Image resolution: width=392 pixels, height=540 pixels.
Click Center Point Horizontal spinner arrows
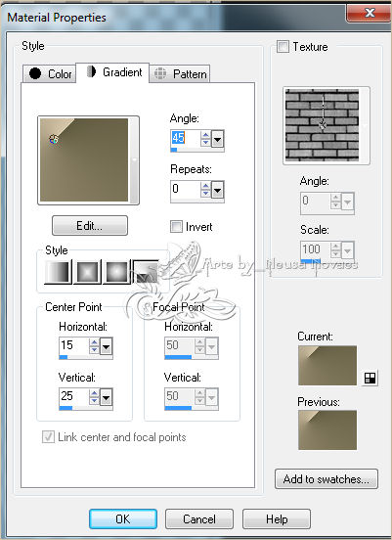tap(94, 346)
